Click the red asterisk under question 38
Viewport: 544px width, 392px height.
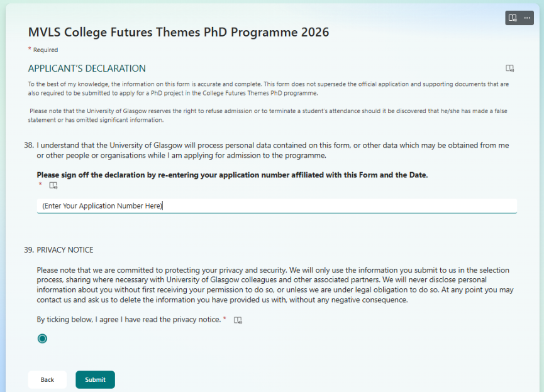40,185
